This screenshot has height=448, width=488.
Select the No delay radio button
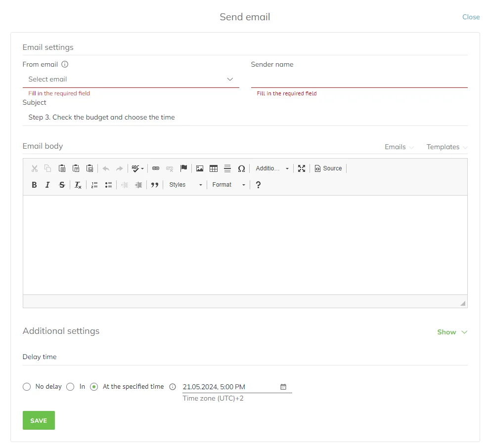tap(27, 387)
